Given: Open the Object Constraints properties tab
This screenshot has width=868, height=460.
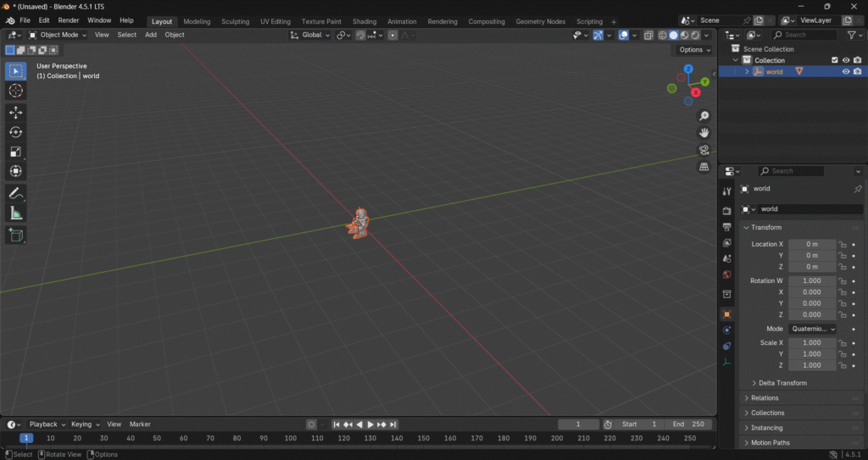Looking at the screenshot, I should [726, 346].
